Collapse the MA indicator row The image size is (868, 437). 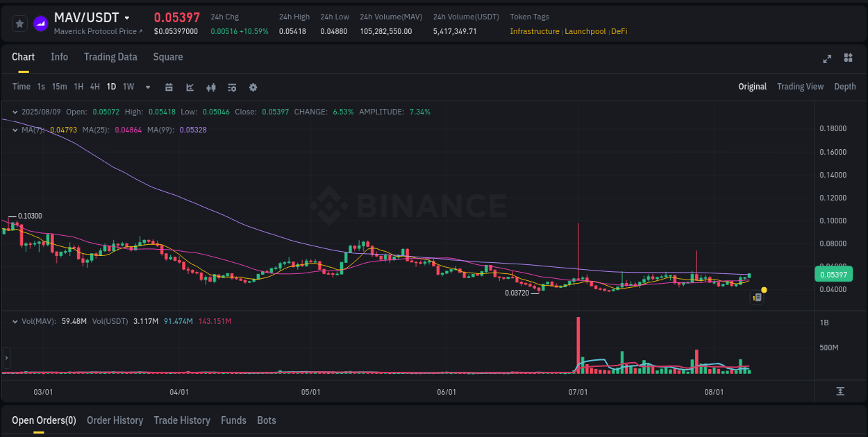15,130
